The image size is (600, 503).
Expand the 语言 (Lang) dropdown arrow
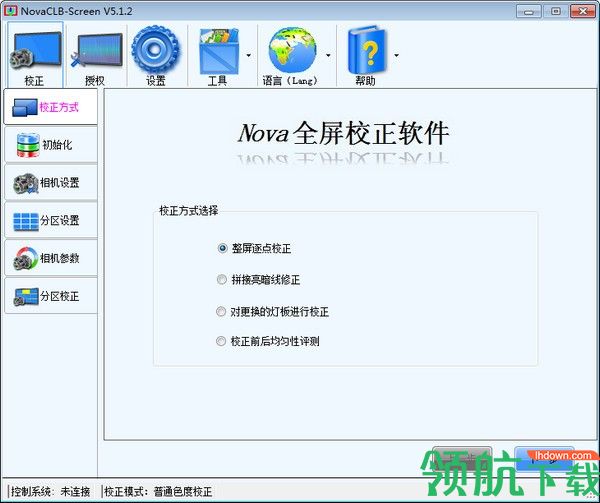tap(328, 55)
